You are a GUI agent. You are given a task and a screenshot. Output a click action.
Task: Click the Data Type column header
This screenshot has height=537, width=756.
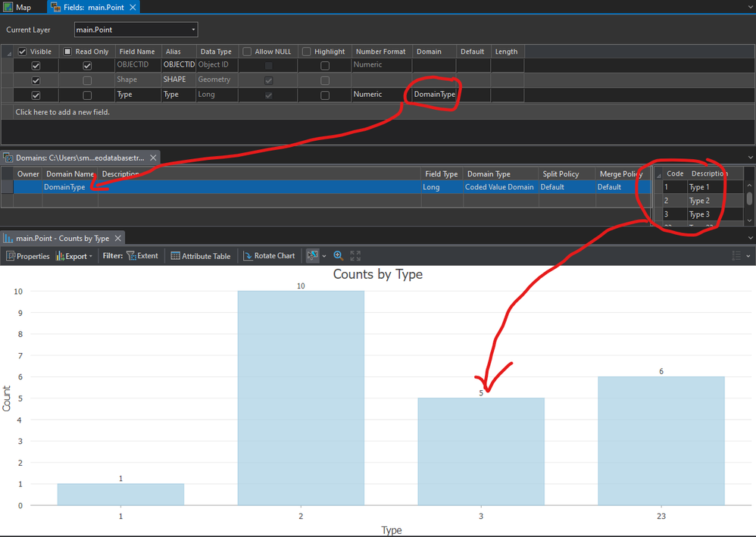coord(216,52)
